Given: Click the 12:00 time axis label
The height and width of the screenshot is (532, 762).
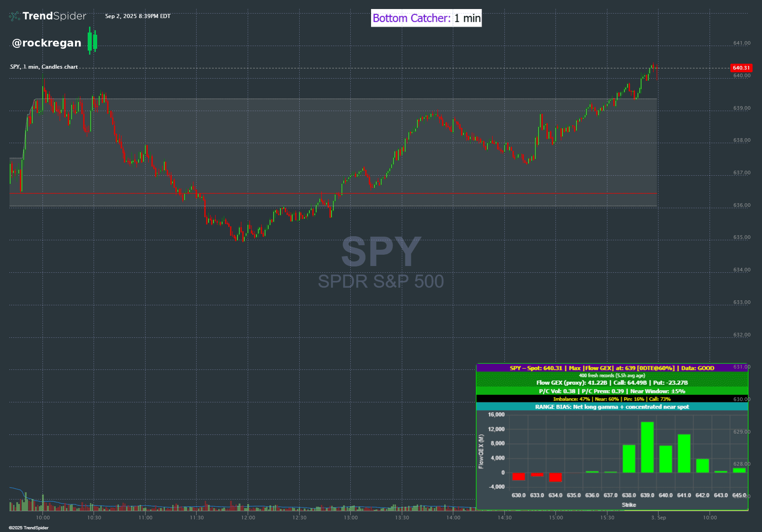Looking at the screenshot, I should (x=248, y=518).
